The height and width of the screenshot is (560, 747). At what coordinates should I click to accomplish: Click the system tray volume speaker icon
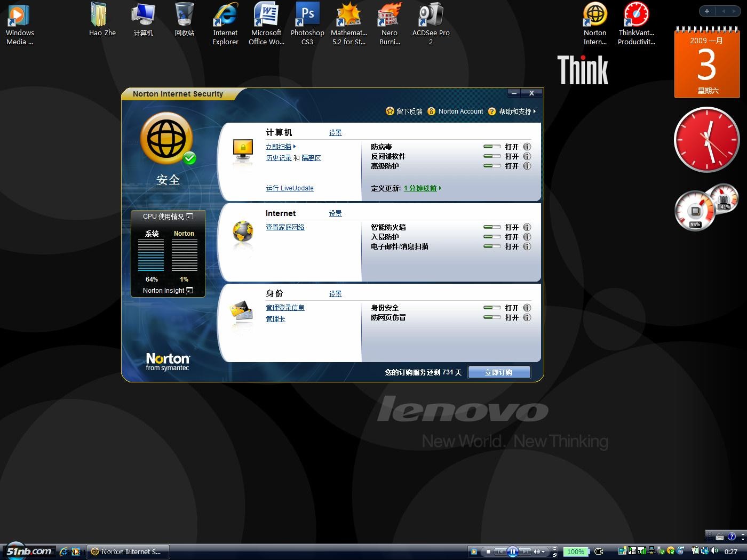pyautogui.click(x=714, y=551)
